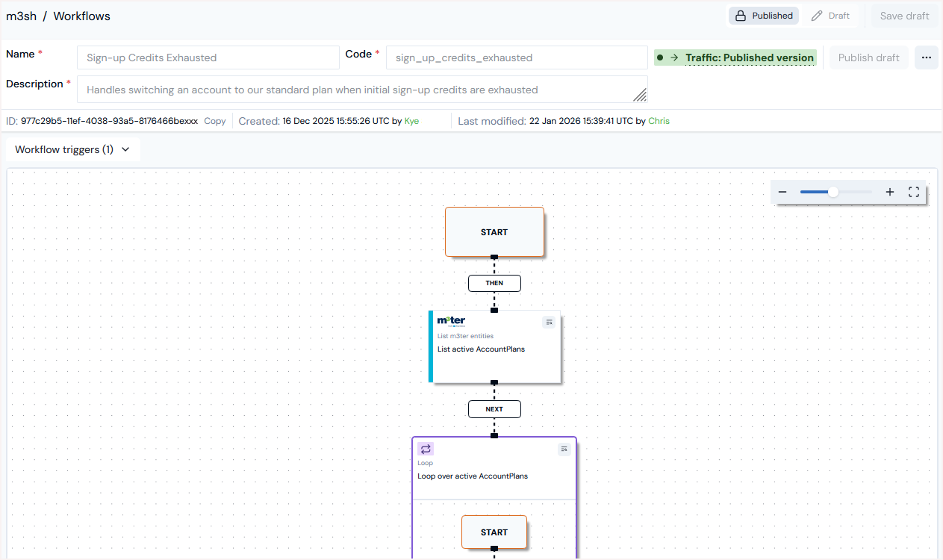Click the workflow ID text 977c29b5
Screen dimensions: 943x560
109,121
